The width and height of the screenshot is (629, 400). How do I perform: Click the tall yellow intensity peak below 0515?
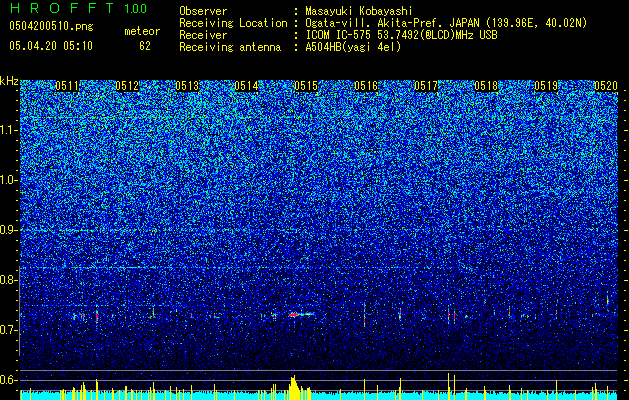tap(293, 388)
